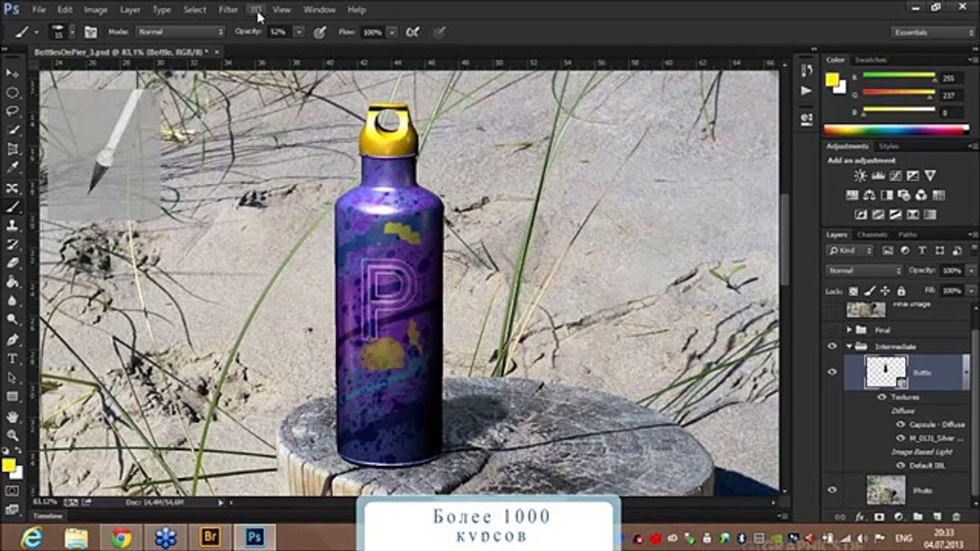Click the Color panel foreground swatch

click(832, 80)
